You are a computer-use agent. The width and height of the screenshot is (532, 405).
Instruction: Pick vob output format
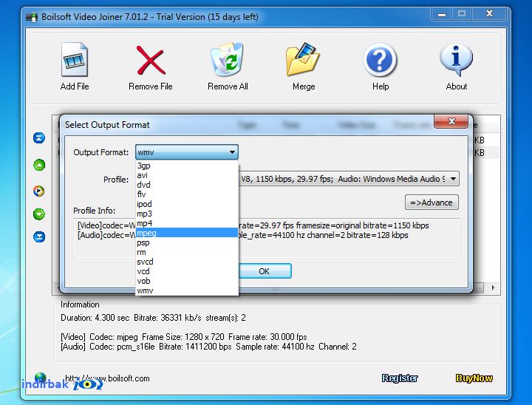[x=187, y=281]
